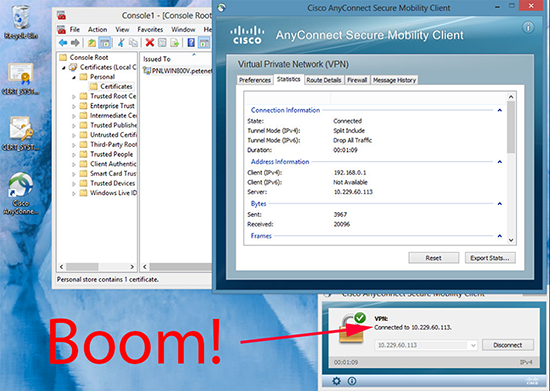The height and width of the screenshot is (391, 550).
Task: Collapse the Address Information section
Action: click(500, 162)
